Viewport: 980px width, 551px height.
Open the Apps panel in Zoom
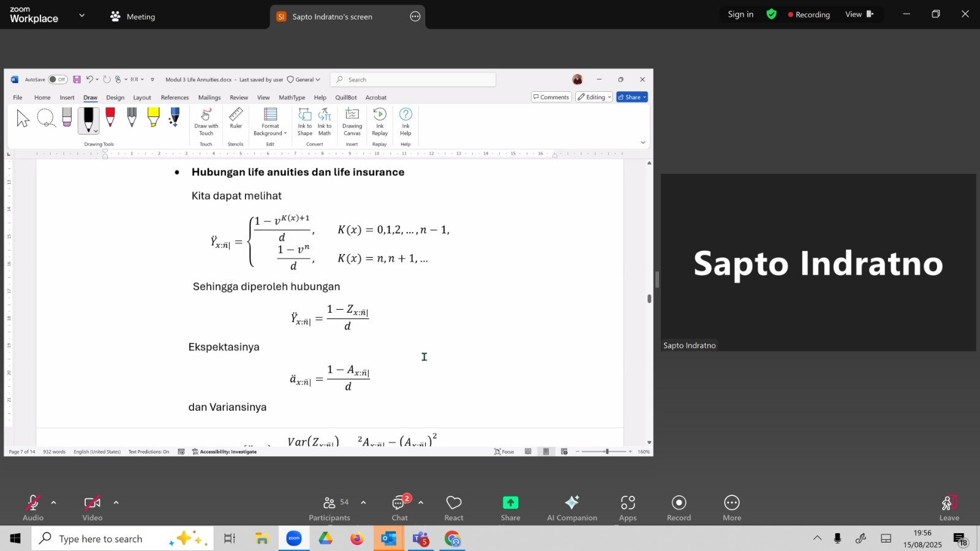click(x=628, y=503)
